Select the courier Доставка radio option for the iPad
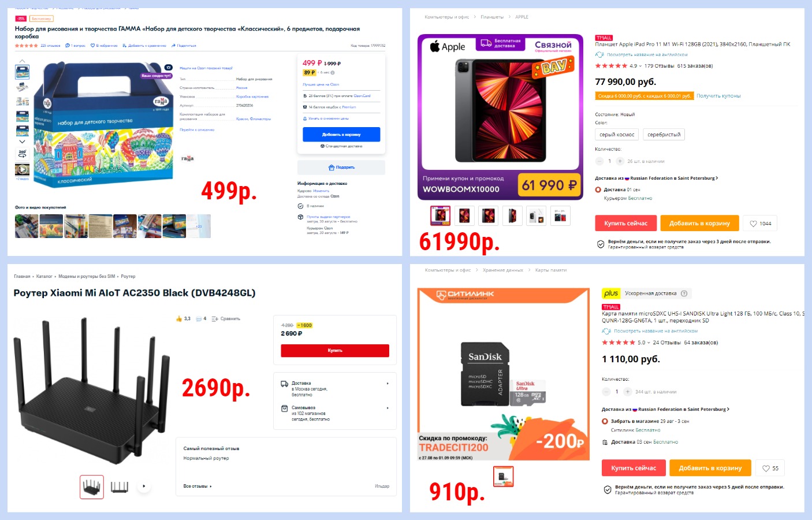This screenshot has width=812, height=520. click(x=598, y=190)
